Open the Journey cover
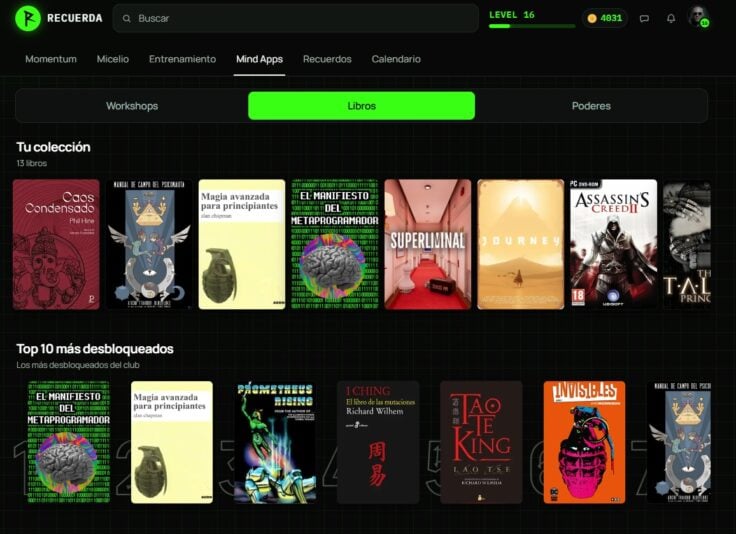This screenshot has height=534, width=736. click(x=521, y=244)
